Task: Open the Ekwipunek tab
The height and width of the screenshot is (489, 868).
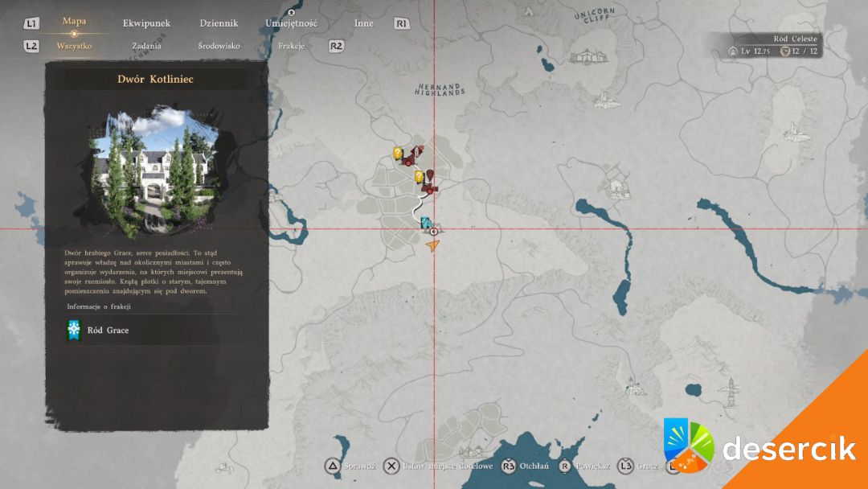Action: click(146, 23)
